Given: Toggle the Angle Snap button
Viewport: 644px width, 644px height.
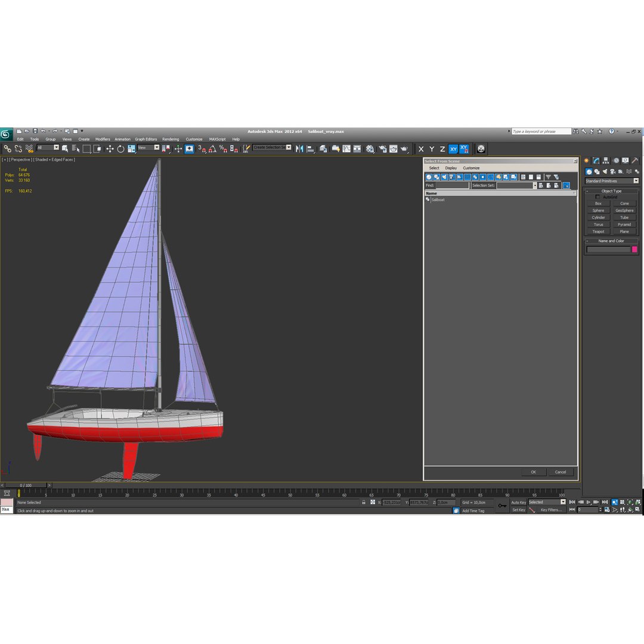Looking at the screenshot, I should [212, 148].
